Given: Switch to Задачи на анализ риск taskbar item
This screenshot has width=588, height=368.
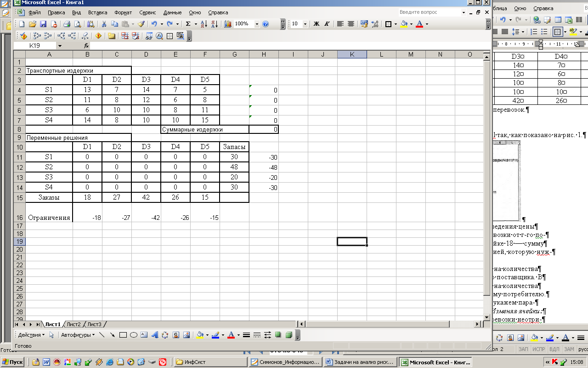Looking at the screenshot, I should (x=360, y=362).
